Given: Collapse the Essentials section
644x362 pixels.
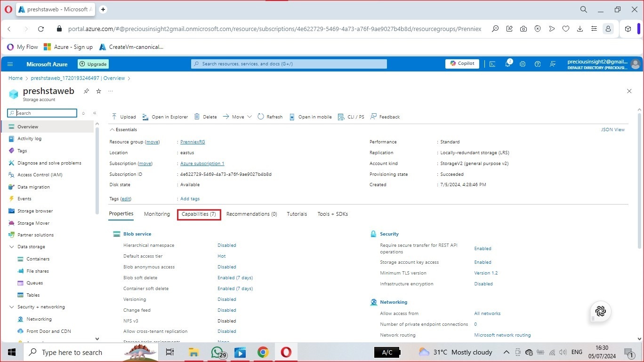Looking at the screenshot, I should pos(123,129).
